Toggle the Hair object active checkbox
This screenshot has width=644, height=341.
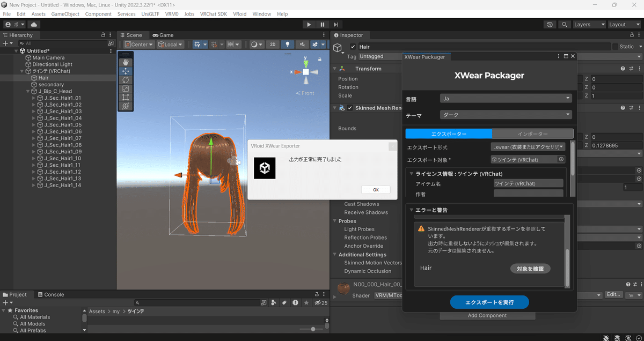[x=353, y=47]
